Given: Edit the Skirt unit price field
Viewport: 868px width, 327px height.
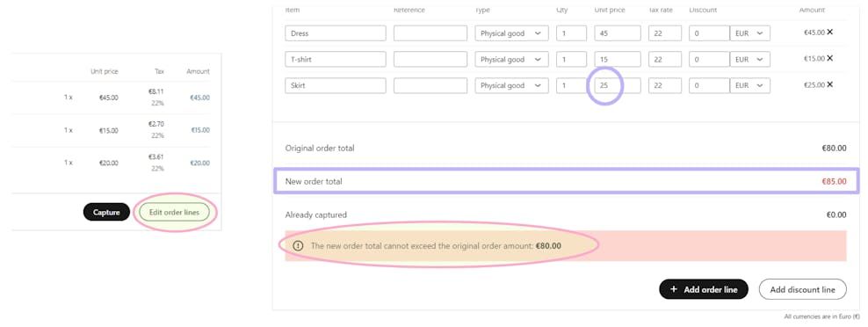Looking at the screenshot, I should [x=618, y=85].
